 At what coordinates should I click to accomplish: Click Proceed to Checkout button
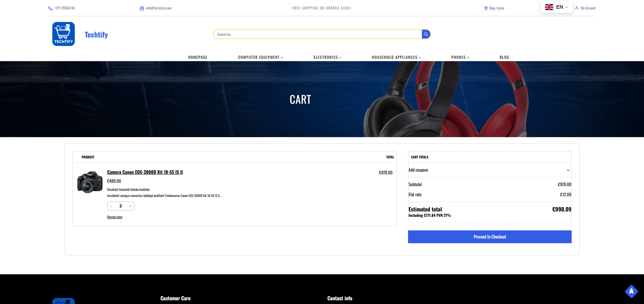tap(490, 237)
